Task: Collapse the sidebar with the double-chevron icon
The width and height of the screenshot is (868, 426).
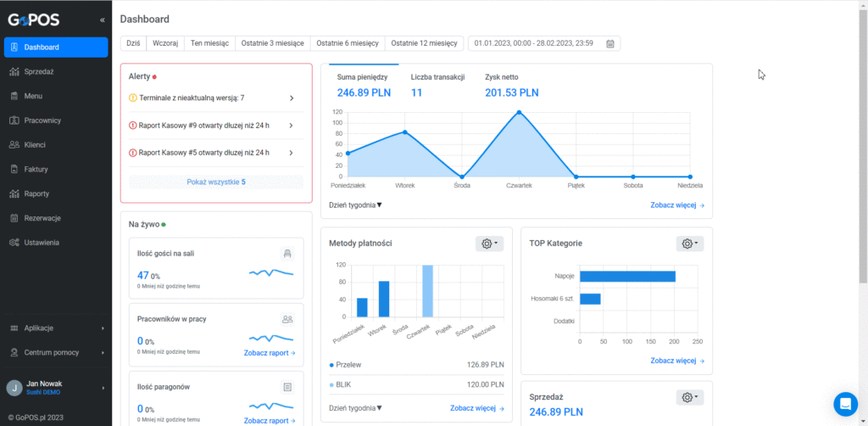Action: click(x=103, y=20)
